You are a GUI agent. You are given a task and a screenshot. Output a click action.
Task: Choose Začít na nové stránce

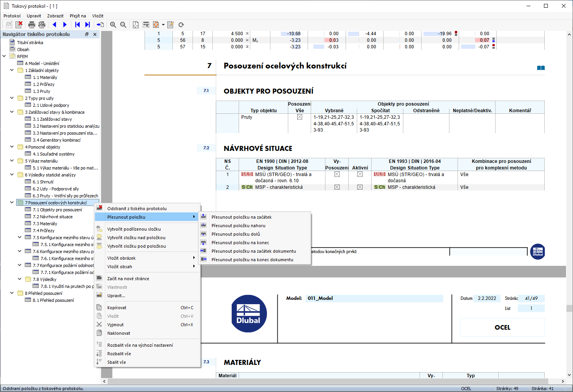click(148, 279)
